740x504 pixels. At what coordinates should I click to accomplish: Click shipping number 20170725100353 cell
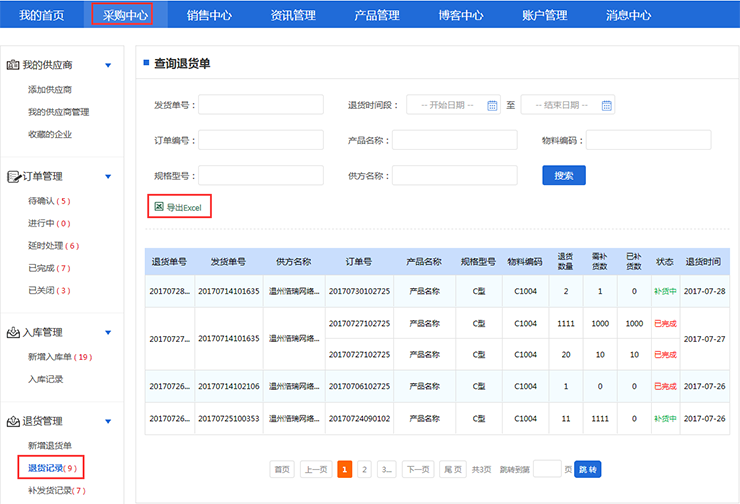[x=229, y=418]
